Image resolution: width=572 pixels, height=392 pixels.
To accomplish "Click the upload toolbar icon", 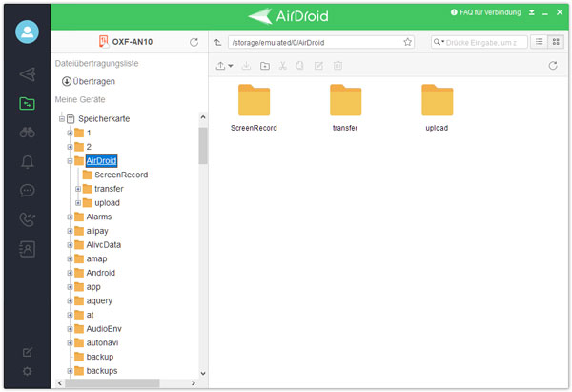I will click(220, 66).
